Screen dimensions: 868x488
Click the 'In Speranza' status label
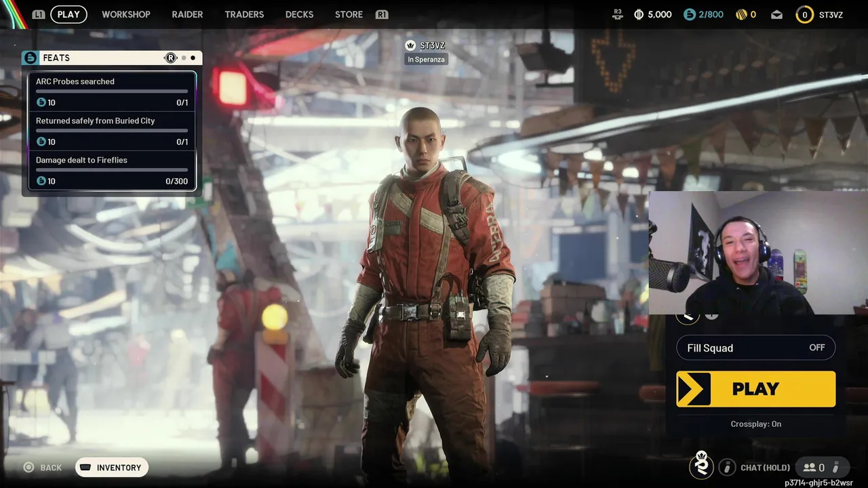point(427,59)
